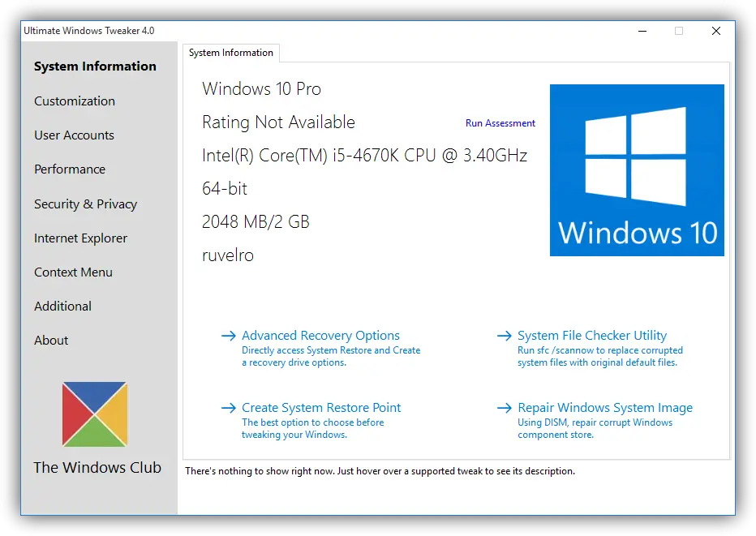Click The Windows Club text label

97,467
